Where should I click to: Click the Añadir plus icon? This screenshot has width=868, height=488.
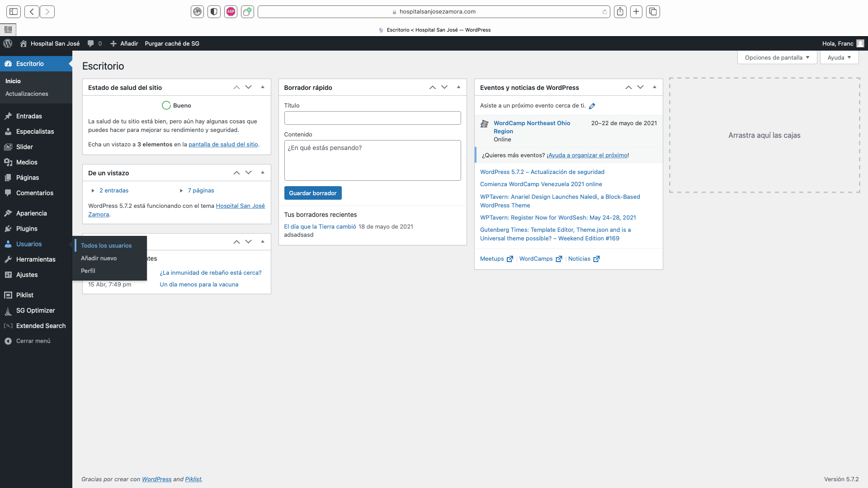113,43
